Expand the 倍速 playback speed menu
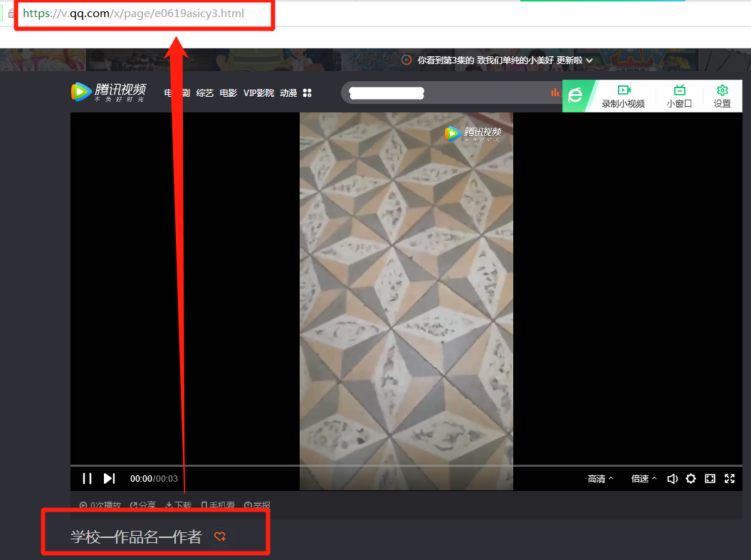 (x=644, y=479)
